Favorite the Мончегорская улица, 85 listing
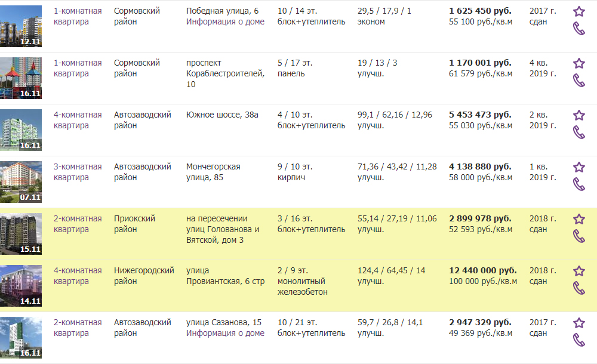The width and height of the screenshot is (597, 364). click(x=578, y=167)
